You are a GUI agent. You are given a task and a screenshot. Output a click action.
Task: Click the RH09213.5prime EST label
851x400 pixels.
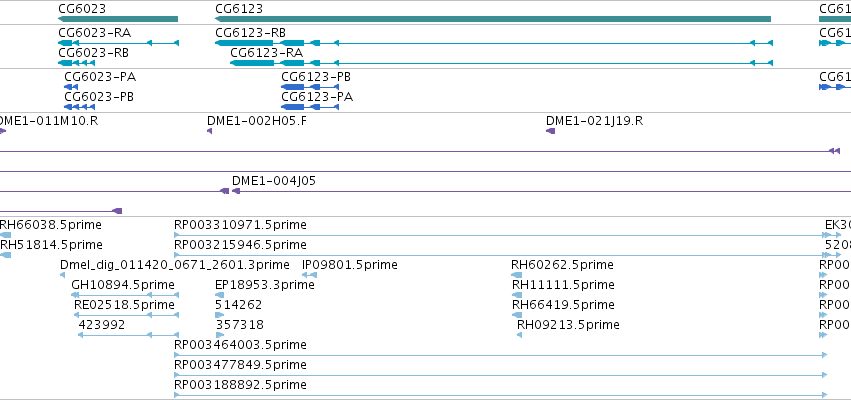[568, 325]
